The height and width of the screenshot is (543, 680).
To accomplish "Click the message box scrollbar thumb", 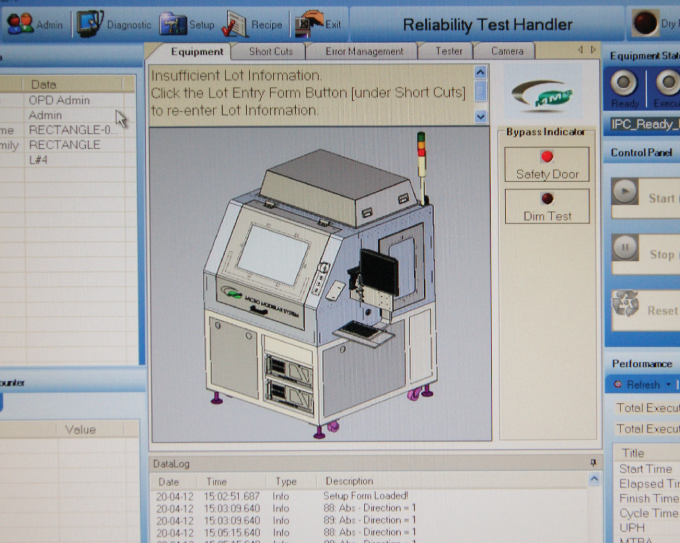I will [x=481, y=91].
